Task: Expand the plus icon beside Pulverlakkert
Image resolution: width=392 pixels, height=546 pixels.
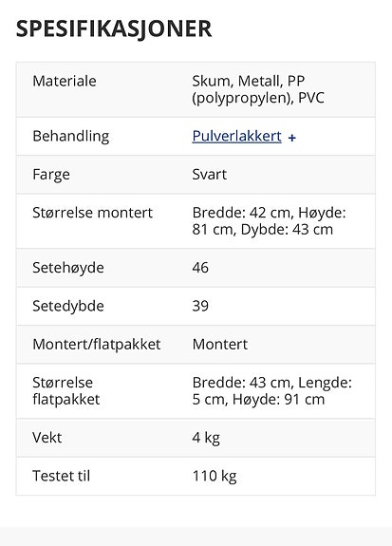Action: tap(291, 138)
